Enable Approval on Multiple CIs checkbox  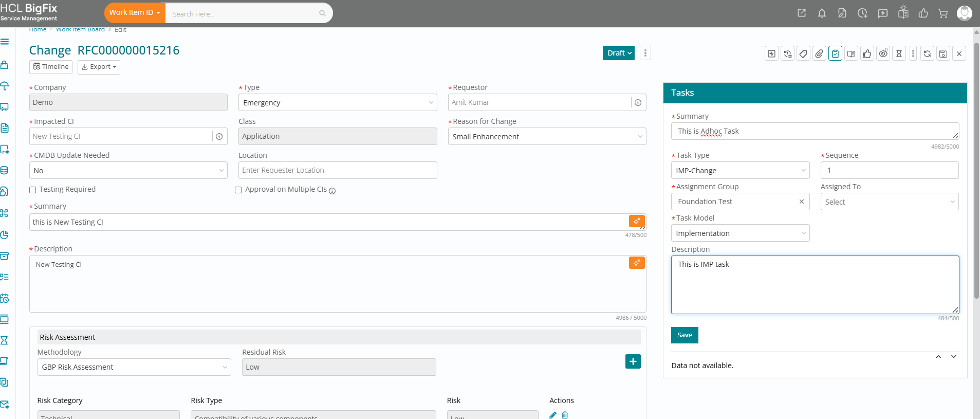coord(238,190)
